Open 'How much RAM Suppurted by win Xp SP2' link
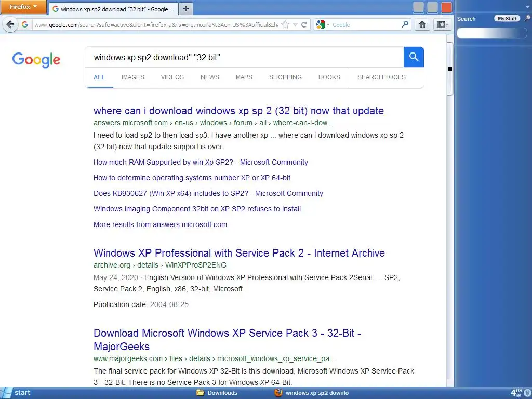 coord(201,162)
